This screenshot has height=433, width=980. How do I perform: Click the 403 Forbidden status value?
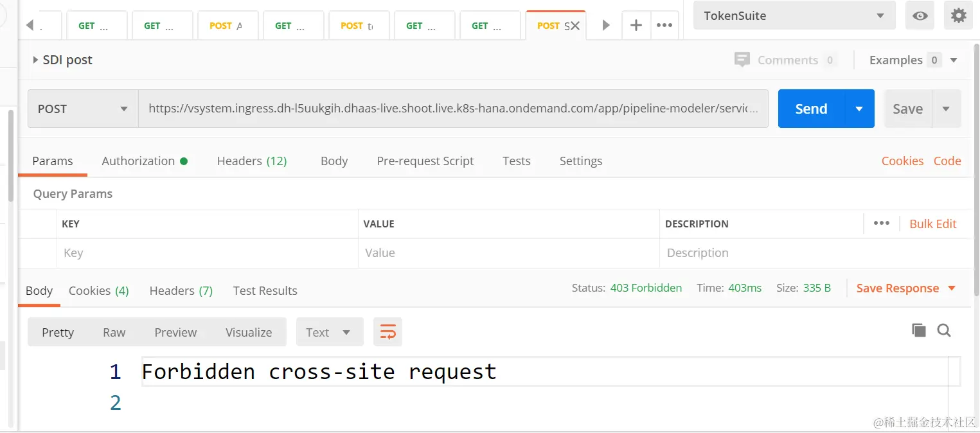click(646, 288)
